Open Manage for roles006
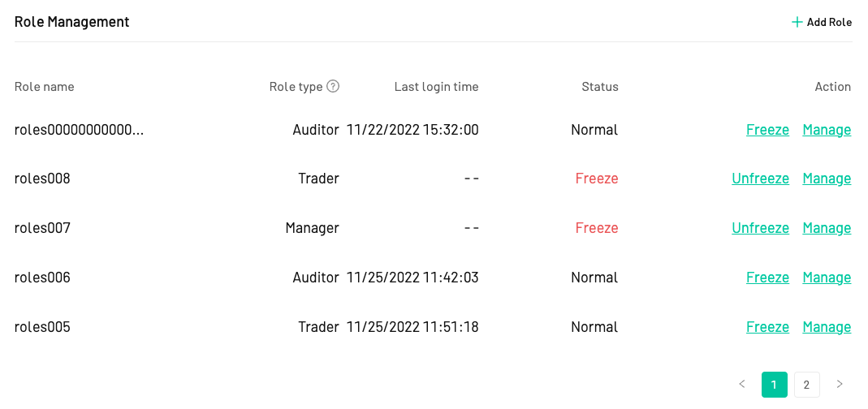 (827, 278)
